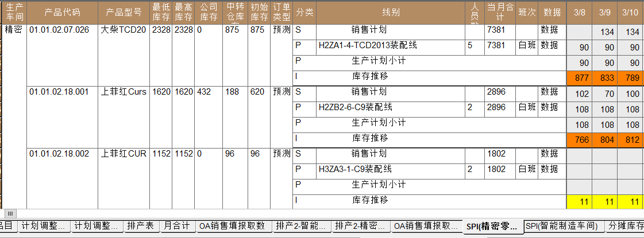The height and width of the screenshot is (238, 644).
Task: Select the SPI(智能制造车间) sheet tab
Action: pyautogui.click(x=564, y=226)
